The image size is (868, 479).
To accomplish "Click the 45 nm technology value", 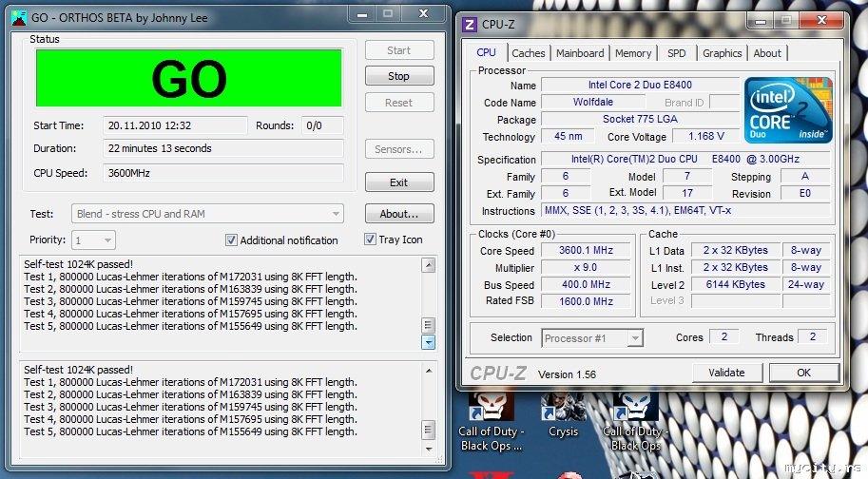I will (x=568, y=136).
